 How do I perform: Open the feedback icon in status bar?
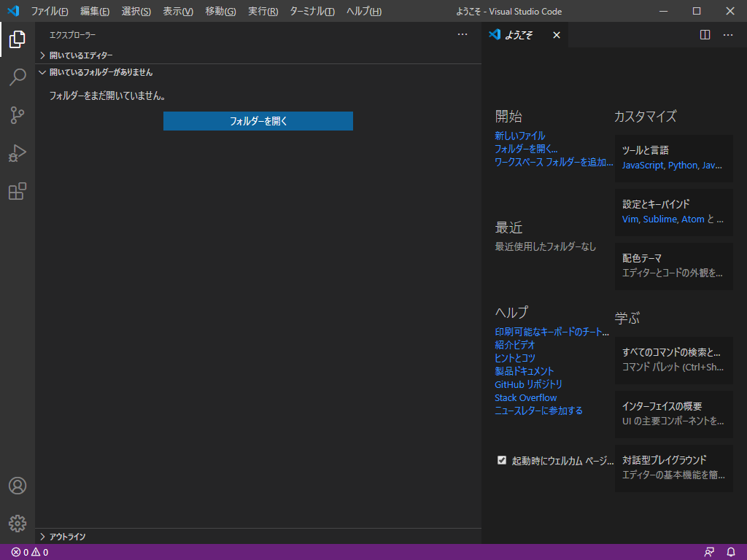pyautogui.click(x=709, y=553)
